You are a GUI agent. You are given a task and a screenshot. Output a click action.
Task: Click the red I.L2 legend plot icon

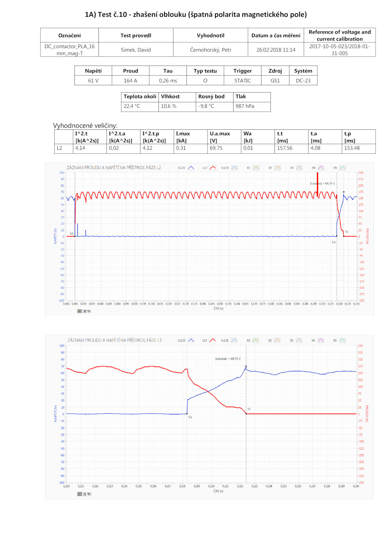click(213, 168)
